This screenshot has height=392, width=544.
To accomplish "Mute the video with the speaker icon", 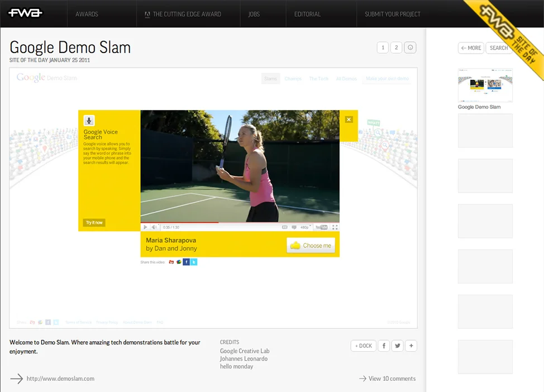I will click(x=154, y=227).
